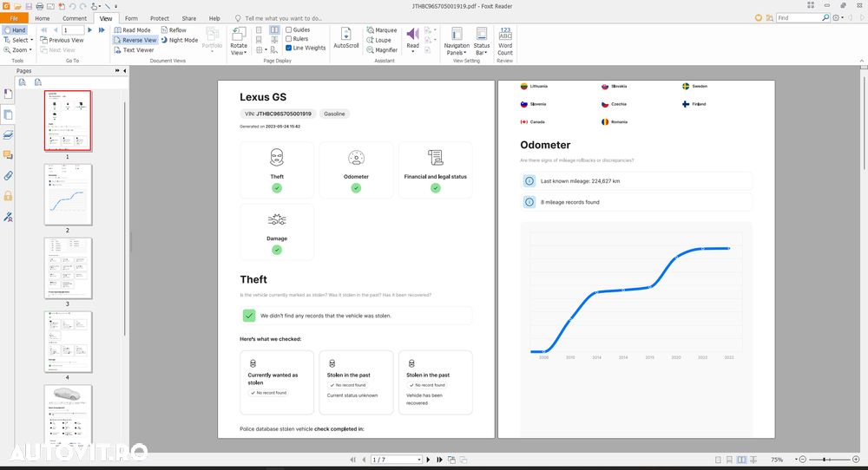Viewport: 868px width, 470px height.
Task: Switch to Reflow view
Action: 174,29
